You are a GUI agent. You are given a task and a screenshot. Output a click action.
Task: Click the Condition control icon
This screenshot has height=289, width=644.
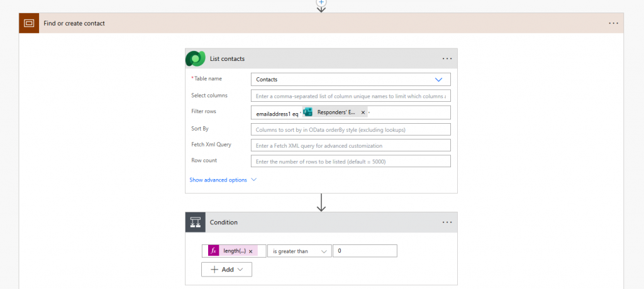195,222
